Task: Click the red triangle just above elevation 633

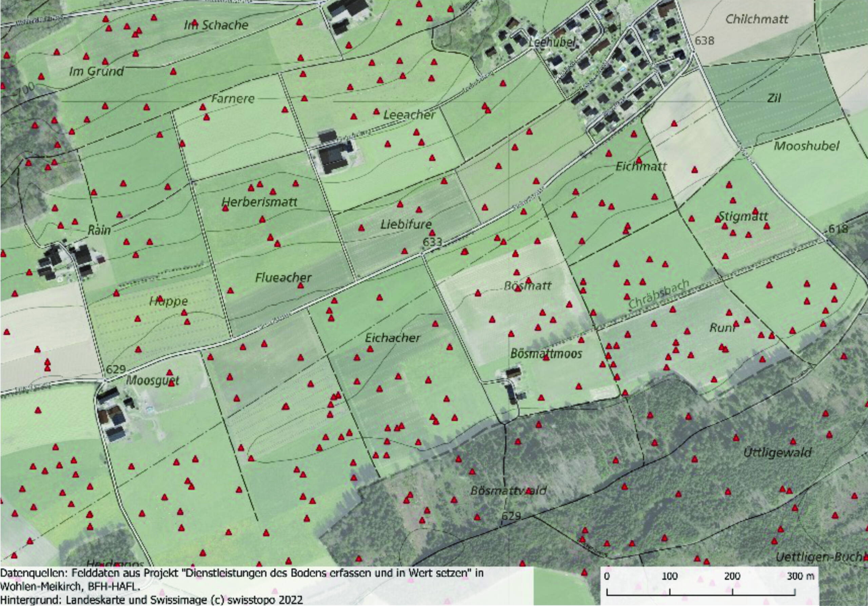Action: [x=432, y=233]
